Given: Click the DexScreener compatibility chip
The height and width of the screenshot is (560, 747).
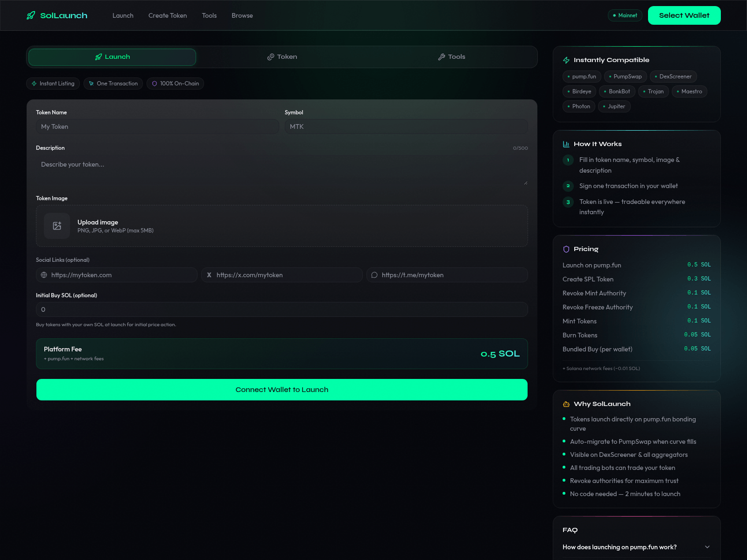Looking at the screenshot, I should pos(673,77).
